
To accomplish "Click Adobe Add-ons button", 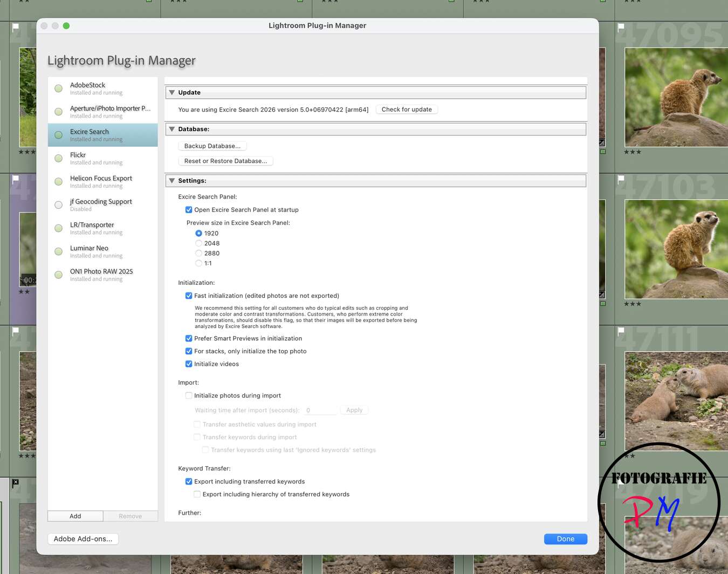I will tap(83, 539).
